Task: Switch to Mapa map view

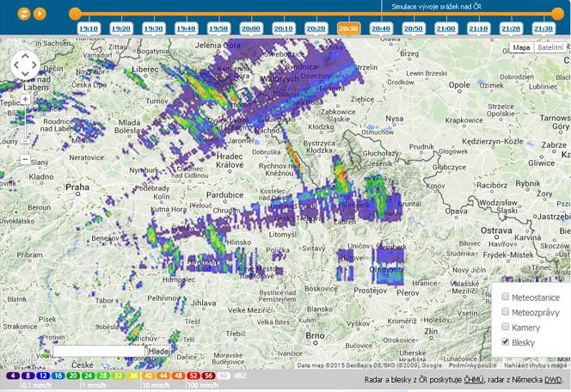Action: pos(521,47)
